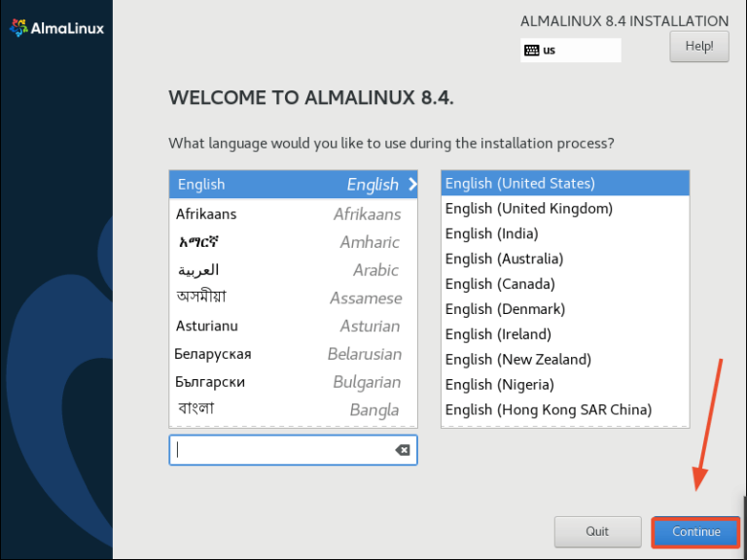Screen dimensions: 747x560
Task: Select the Arabic language row
Action: click(293, 270)
